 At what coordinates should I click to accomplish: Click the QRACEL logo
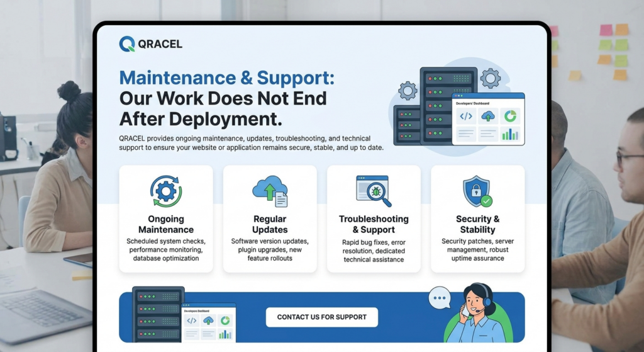click(150, 43)
